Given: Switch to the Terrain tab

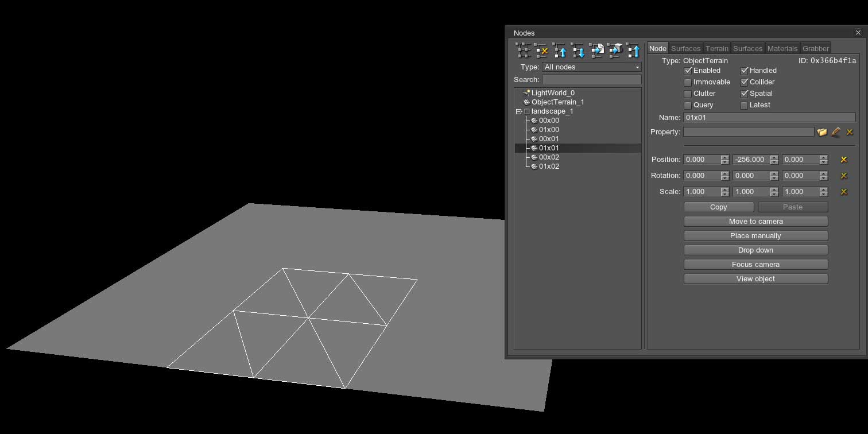Looking at the screenshot, I should click(x=716, y=49).
